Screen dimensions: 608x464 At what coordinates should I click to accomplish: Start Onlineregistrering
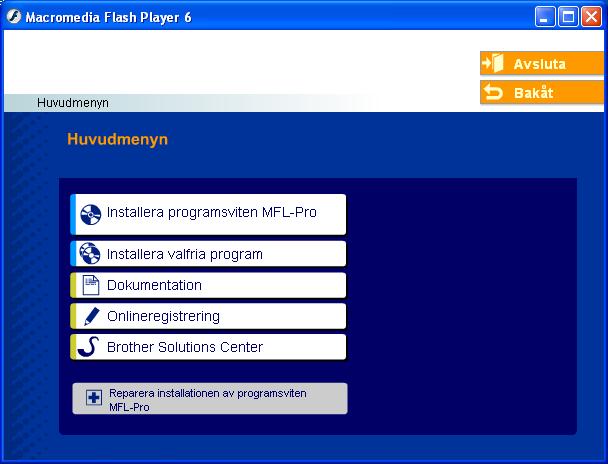208,316
